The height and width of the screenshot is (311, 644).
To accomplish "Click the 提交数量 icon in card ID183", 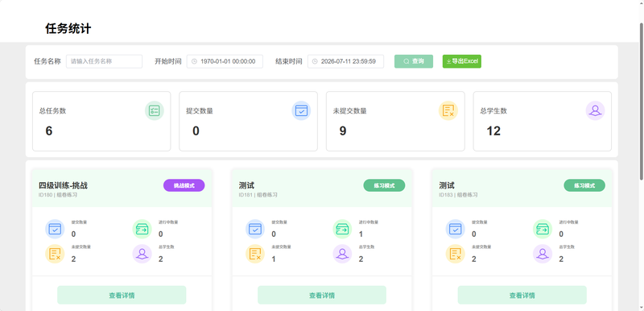I will (456, 229).
